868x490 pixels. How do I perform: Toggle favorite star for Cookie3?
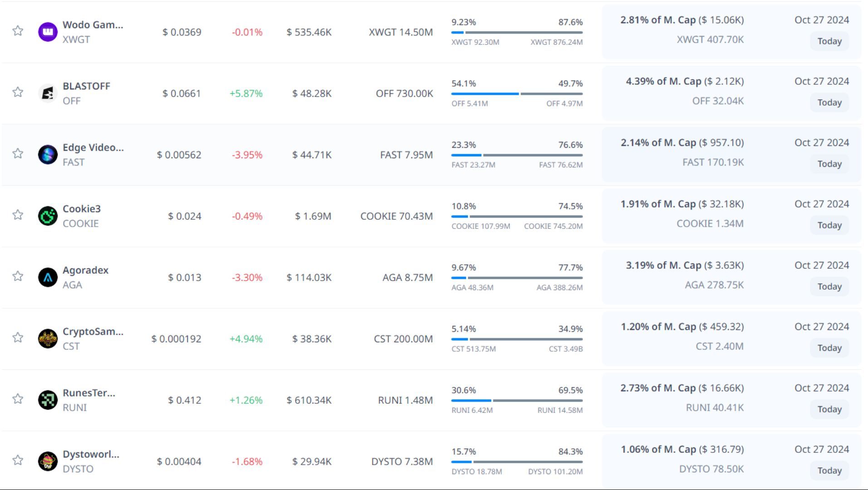point(18,215)
